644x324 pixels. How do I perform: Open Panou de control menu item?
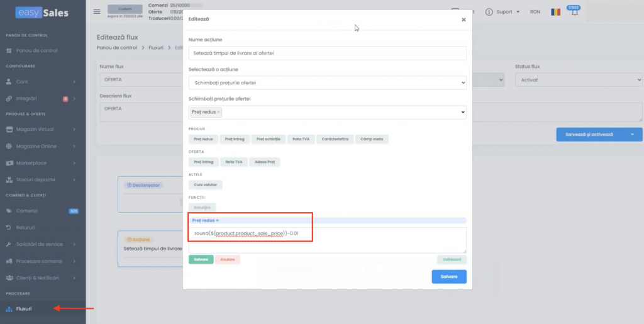point(36,50)
